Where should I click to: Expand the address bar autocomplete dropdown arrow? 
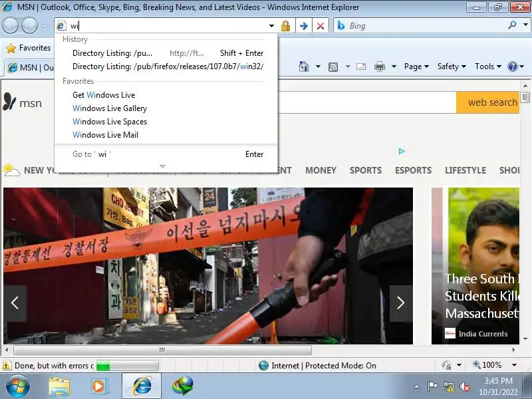271,26
